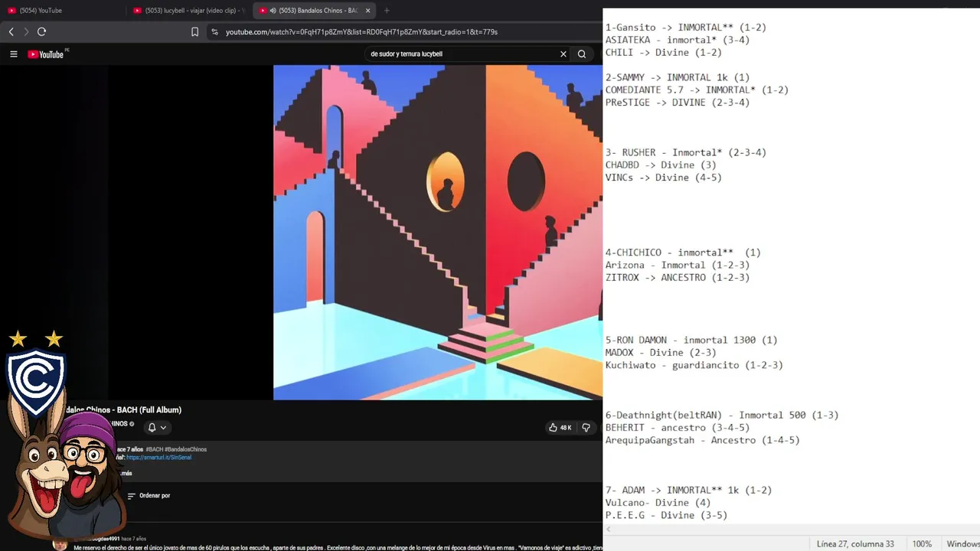The width and height of the screenshot is (980, 551).
Task: Click the YouTube search magnifier button
Action: click(582, 54)
